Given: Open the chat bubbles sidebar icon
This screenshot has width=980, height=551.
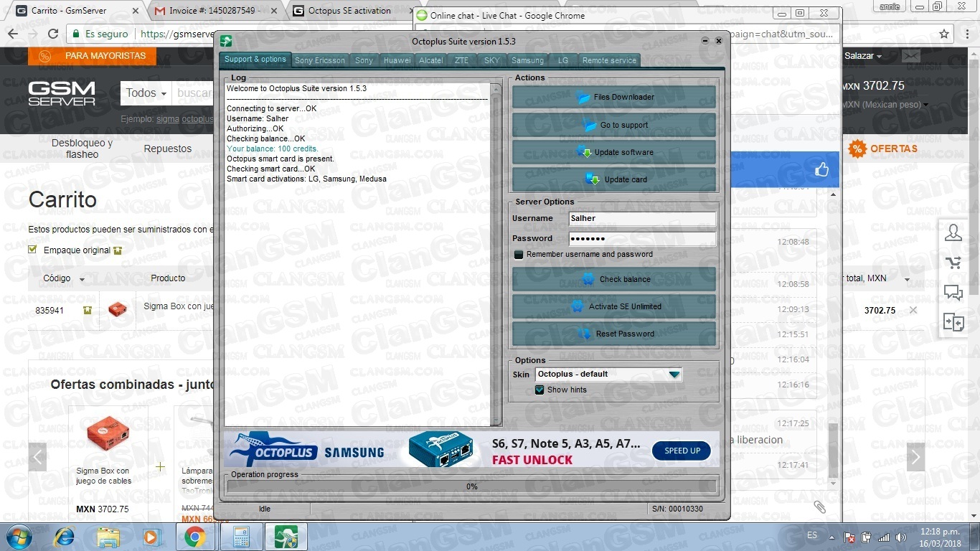Looking at the screenshot, I should 953,293.
